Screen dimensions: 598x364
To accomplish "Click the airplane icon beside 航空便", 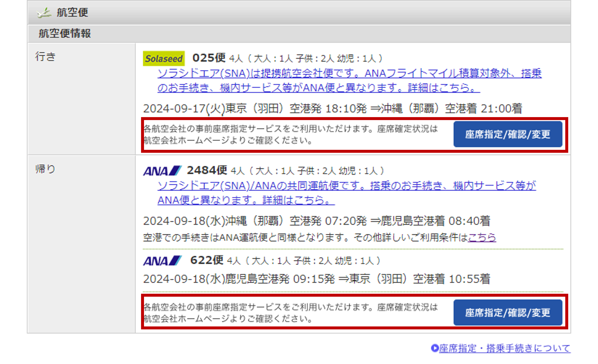I will click(x=44, y=12).
